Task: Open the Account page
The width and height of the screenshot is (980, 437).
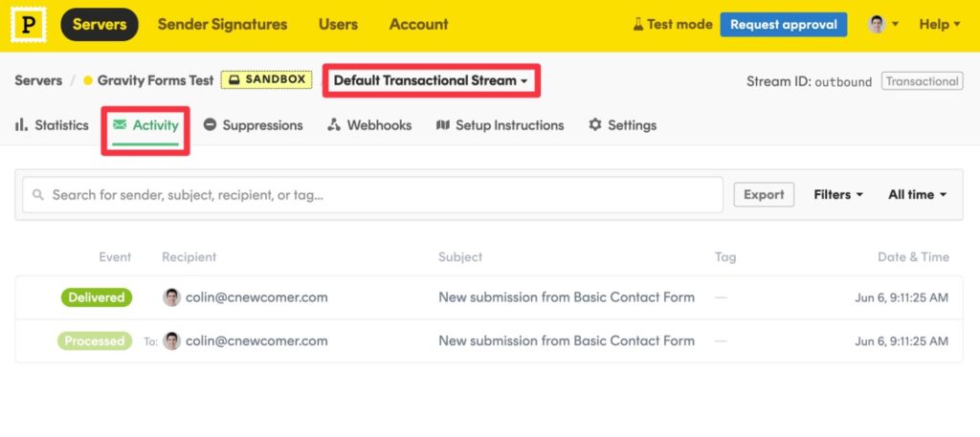Action: pos(419,24)
